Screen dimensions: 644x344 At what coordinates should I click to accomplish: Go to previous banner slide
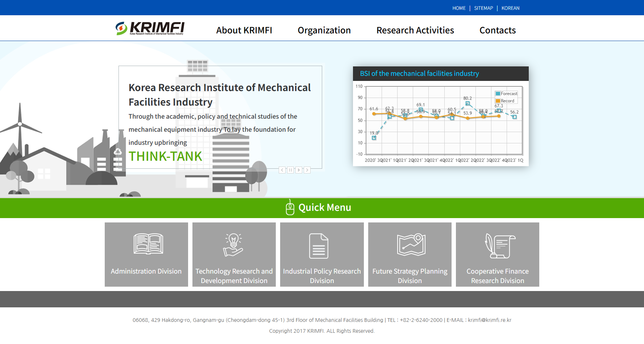coord(282,170)
